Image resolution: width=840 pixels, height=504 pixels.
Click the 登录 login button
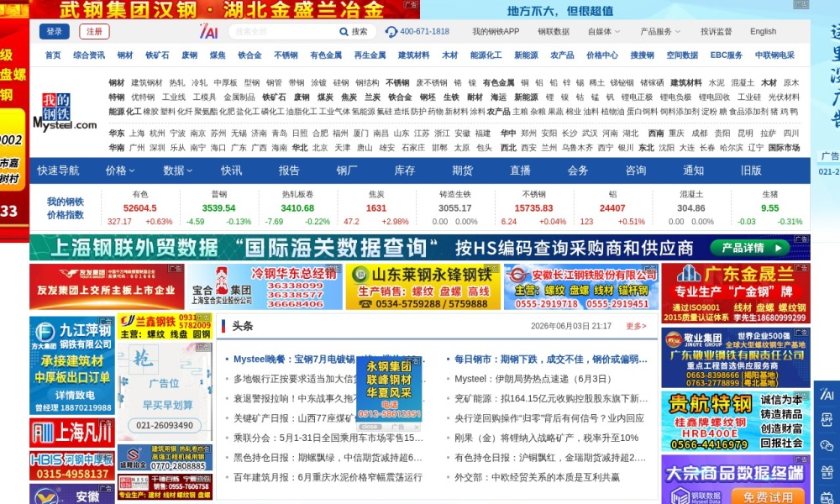(54, 32)
